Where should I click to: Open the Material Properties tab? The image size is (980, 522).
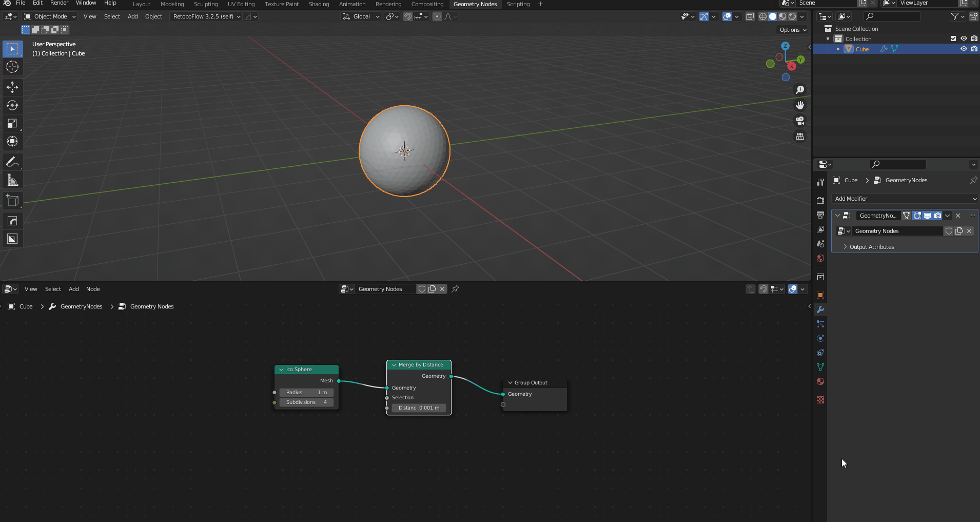(x=820, y=381)
